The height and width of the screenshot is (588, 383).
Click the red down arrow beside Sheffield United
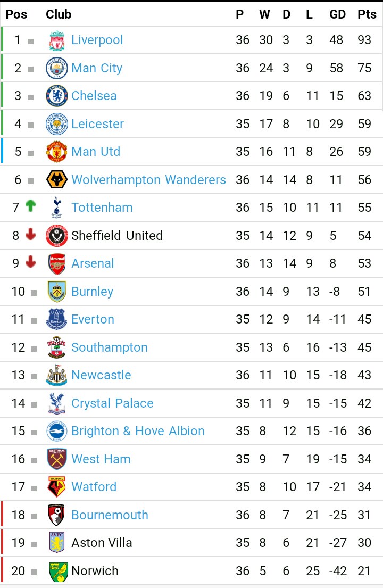(x=31, y=235)
